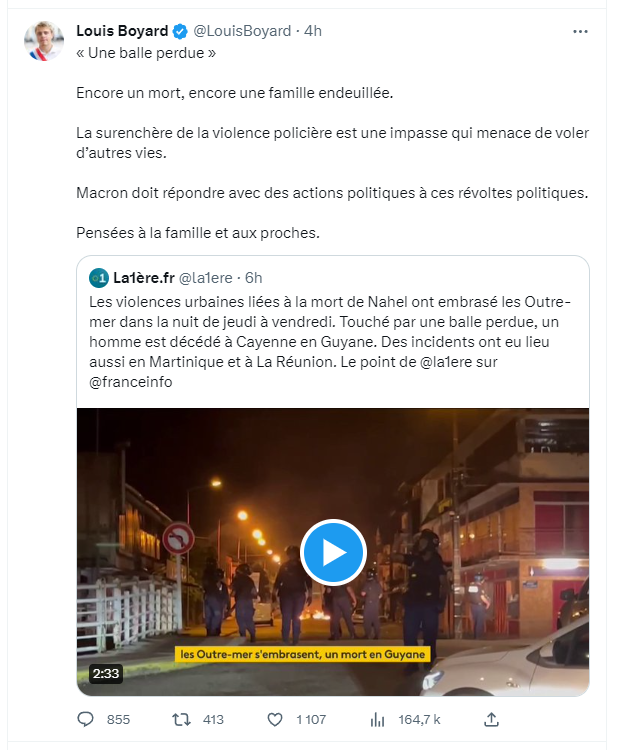The image size is (618, 750).
Task: Click the retweet arrows icon
Action: 181,719
